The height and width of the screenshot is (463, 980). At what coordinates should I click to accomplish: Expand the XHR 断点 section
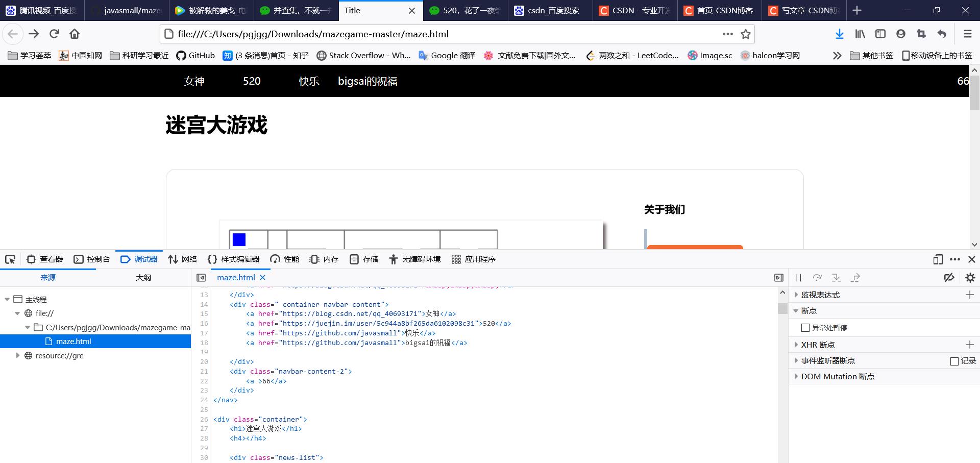pos(796,345)
